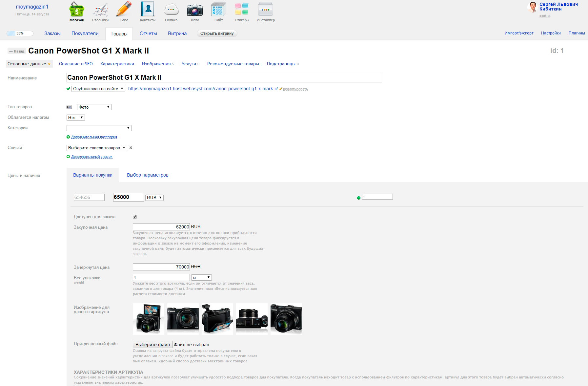Click the Вес упаковки weight field
The width and height of the screenshot is (588, 386).
[161, 277]
